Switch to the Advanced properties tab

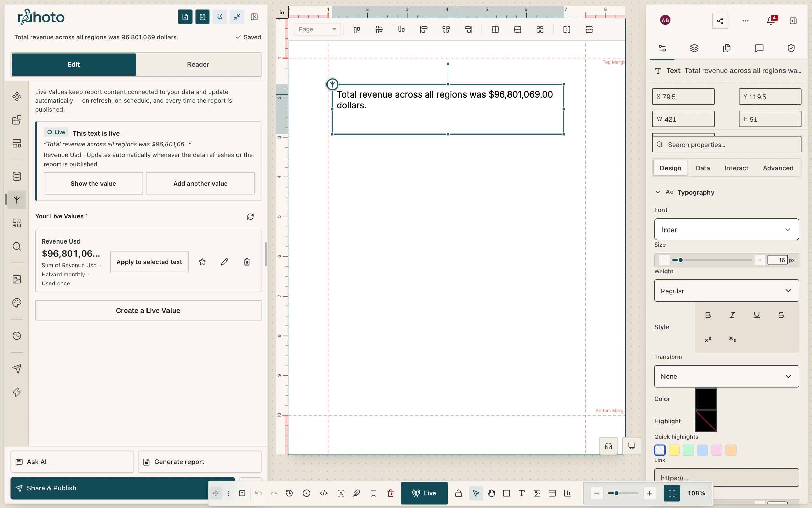(778, 168)
